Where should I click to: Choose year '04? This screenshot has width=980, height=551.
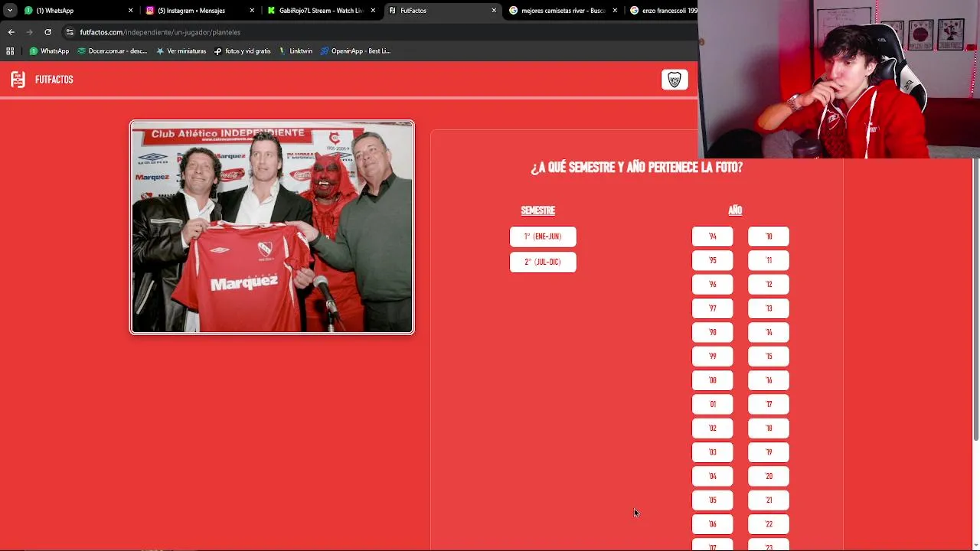[x=713, y=476]
